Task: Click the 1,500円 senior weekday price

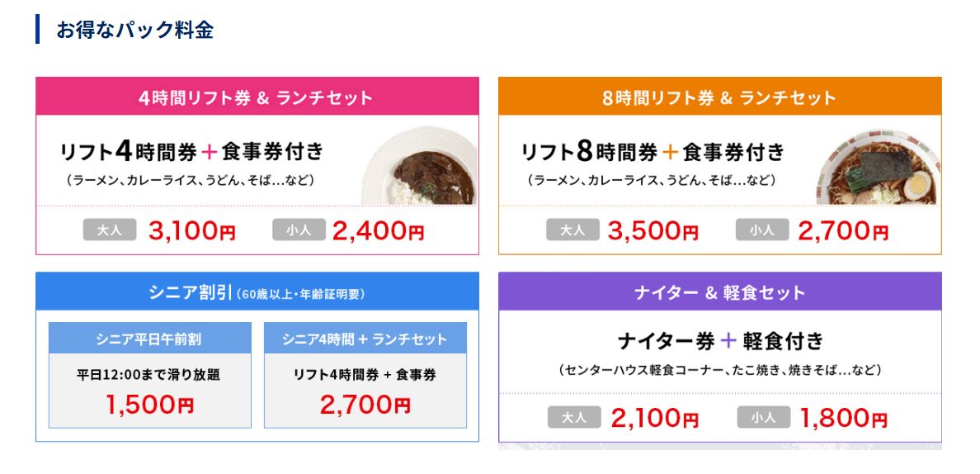Action: click(149, 405)
